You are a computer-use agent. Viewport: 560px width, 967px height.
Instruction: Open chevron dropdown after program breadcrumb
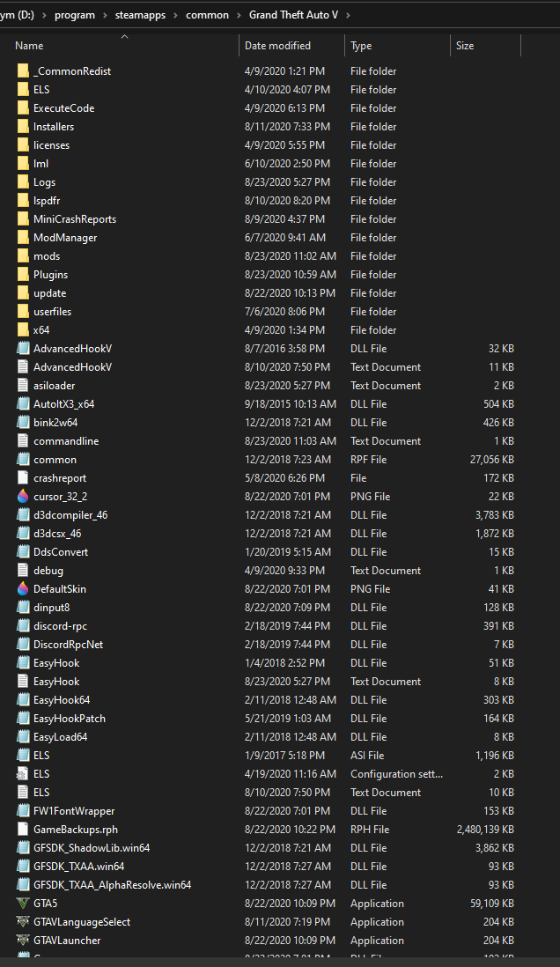pos(105,15)
